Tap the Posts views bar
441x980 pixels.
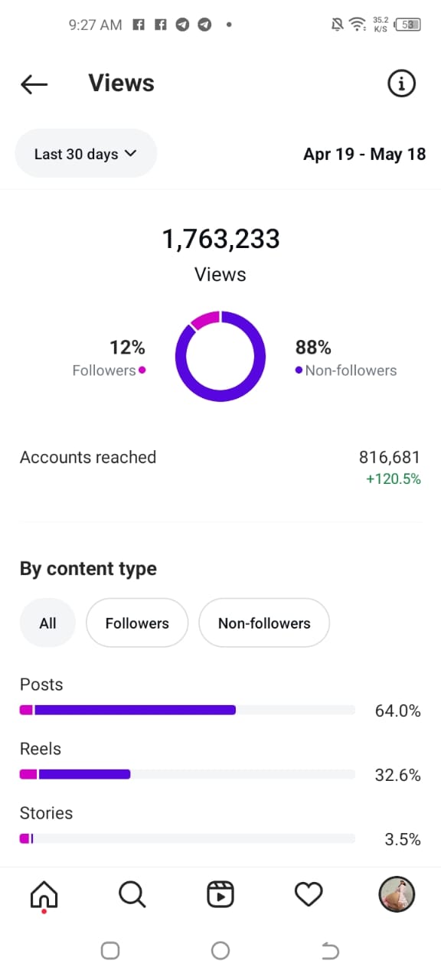point(188,710)
